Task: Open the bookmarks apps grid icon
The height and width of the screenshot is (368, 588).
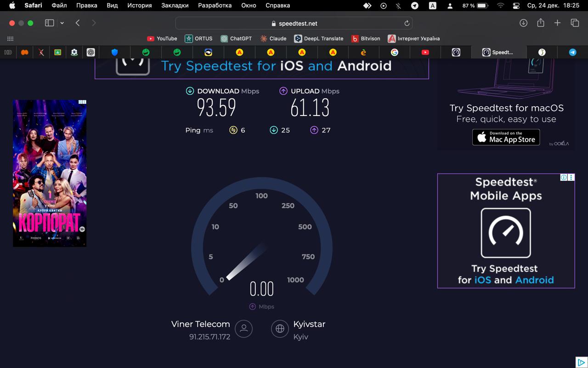Action: pyautogui.click(x=10, y=39)
